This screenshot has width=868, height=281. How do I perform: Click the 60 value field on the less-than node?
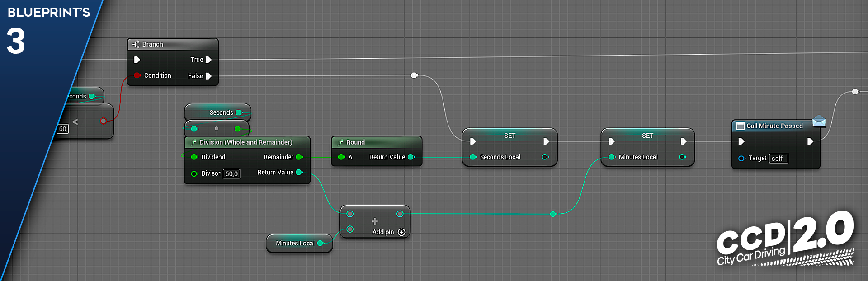click(x=62, y=129)
